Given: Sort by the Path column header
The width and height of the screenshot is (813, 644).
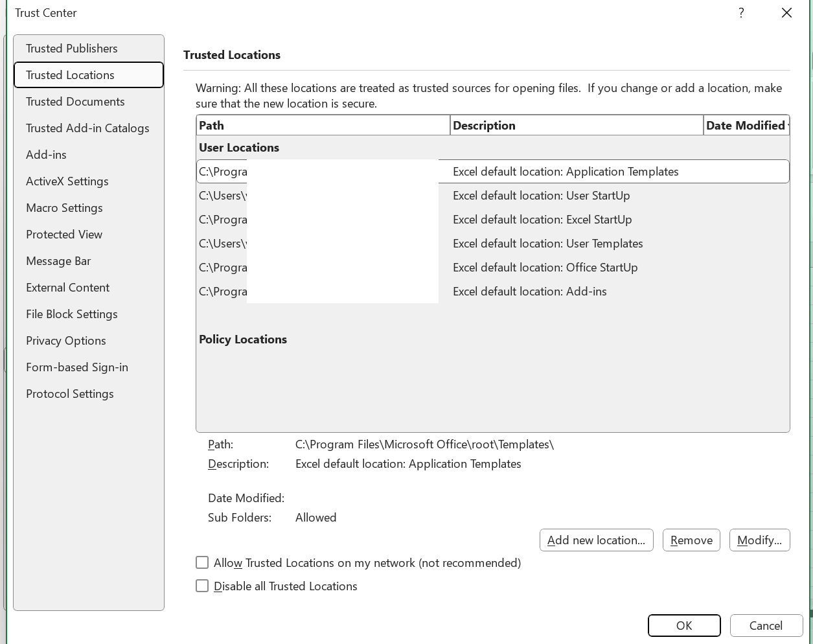Looking at the screenshot, I should point(323,125).
